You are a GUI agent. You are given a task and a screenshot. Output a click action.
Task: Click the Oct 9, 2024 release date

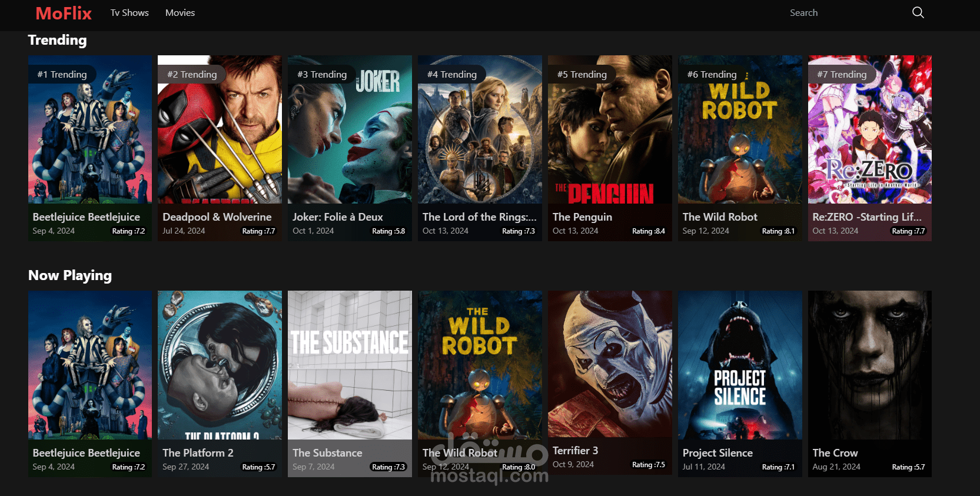tap(573, 464)
